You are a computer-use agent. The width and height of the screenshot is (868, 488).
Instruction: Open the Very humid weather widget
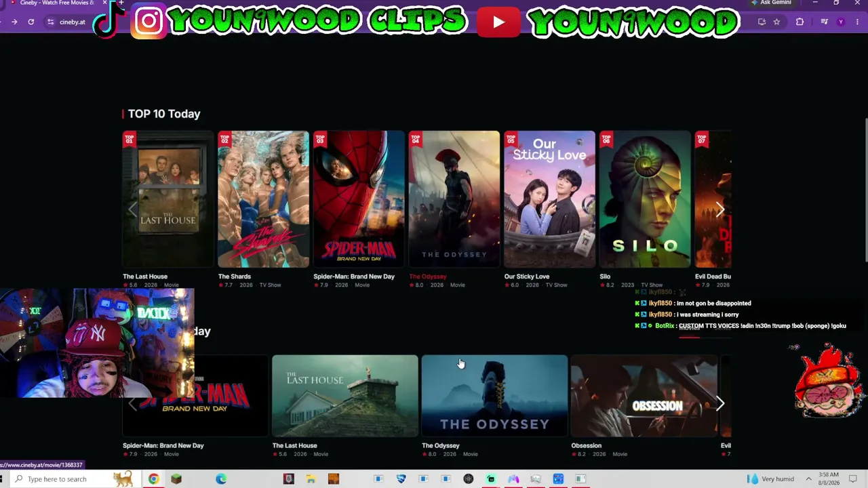click(770, 479)
